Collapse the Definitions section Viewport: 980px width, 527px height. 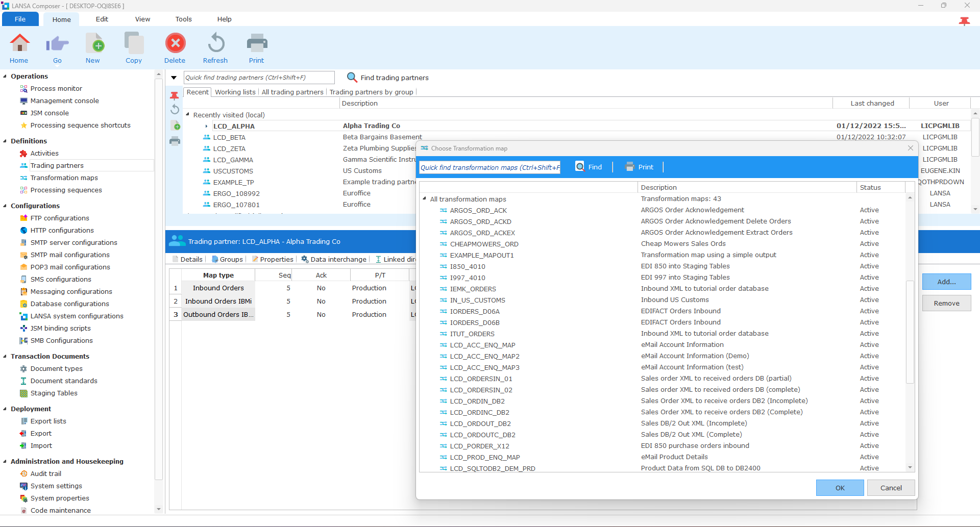tap(5, 141)
